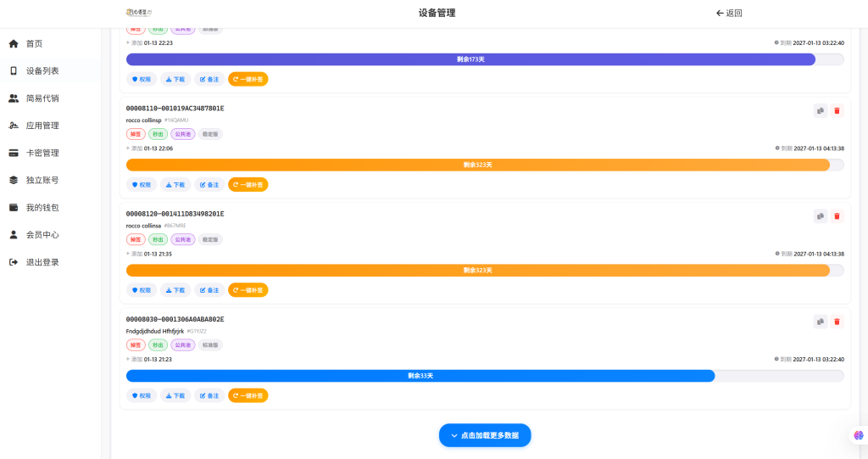The width and height of the screenshot is (868, 459).
Task: Delete device 00008030-0001306A0ABA802E via its trash icon
Action: pyautogui.click(x=837, y=322)
